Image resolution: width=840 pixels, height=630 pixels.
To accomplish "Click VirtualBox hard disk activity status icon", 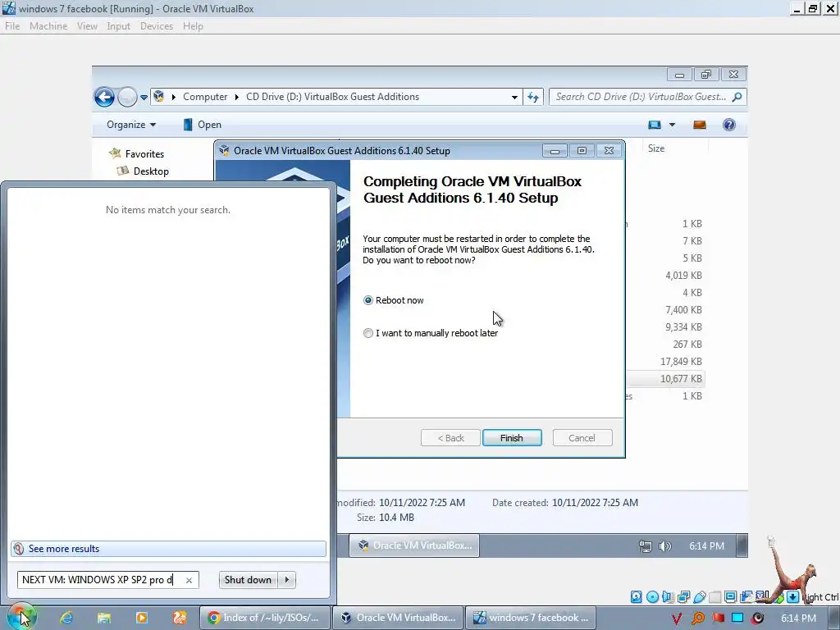I will pos(636,597).
